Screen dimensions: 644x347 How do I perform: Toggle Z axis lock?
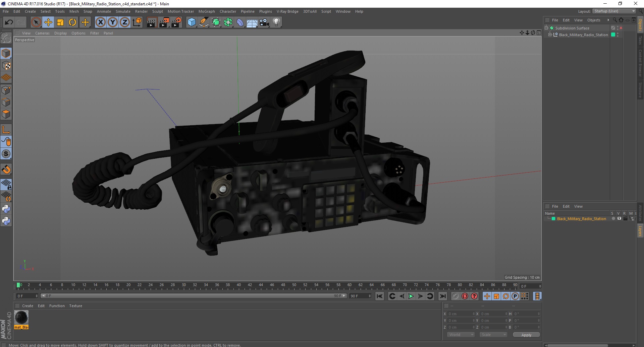pos(125,22)
